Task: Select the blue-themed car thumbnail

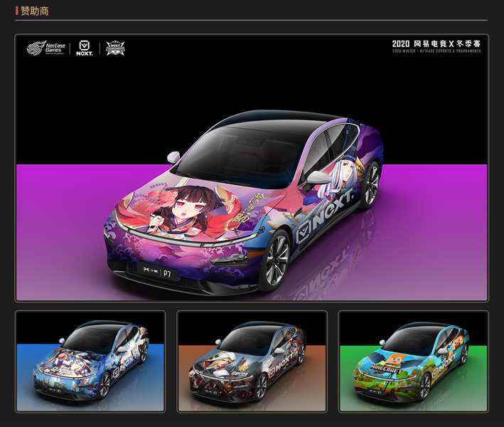Action: [90, 362]
